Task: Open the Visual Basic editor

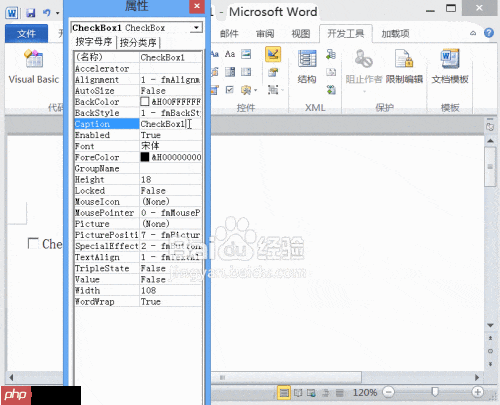Action: [x=33, y=67]
